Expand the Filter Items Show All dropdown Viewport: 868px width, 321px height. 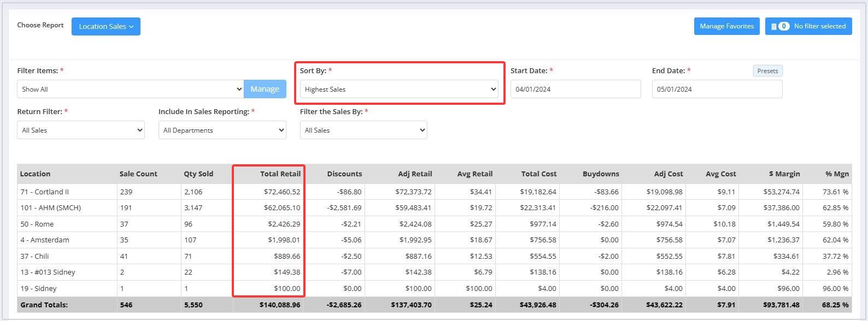click(x=130, y=89)
